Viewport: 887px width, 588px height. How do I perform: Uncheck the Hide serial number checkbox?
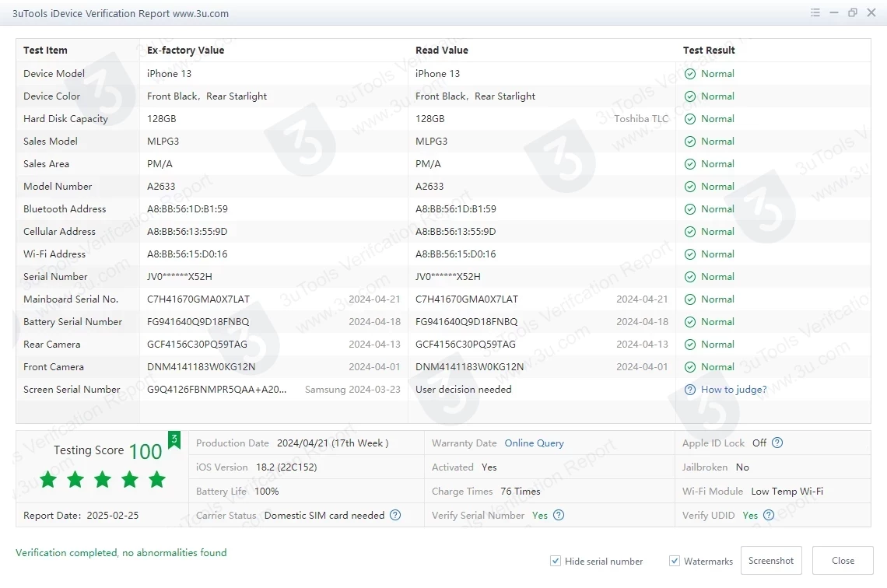click(x=556, y=561)
